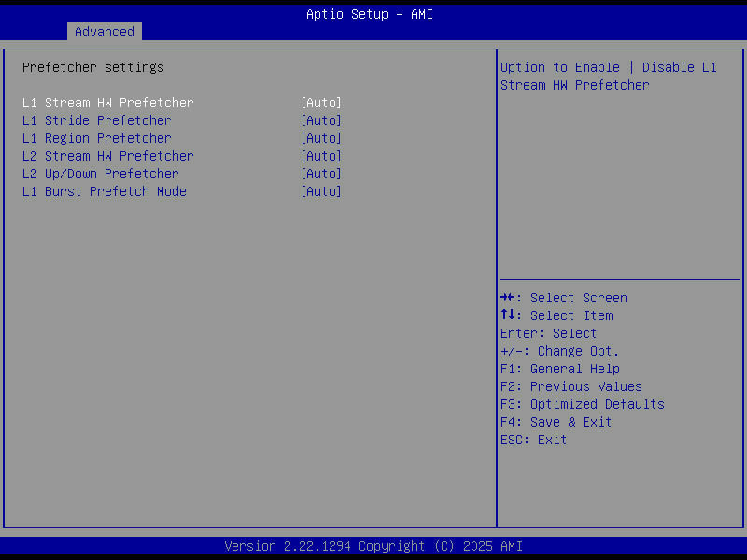Open the L2 Up/Down Prefetcher Auto dropdown
Viewport: 747px width, 560px height.
(320, 174)
